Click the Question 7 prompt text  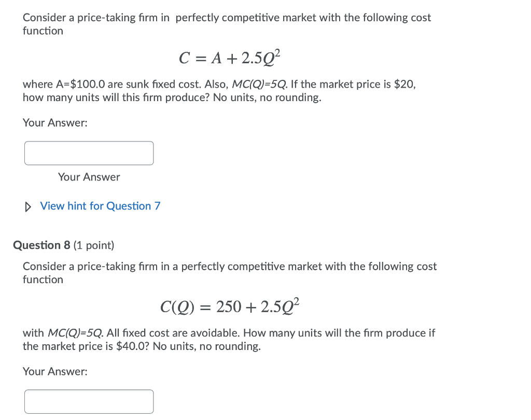click(x=227, y=24)
